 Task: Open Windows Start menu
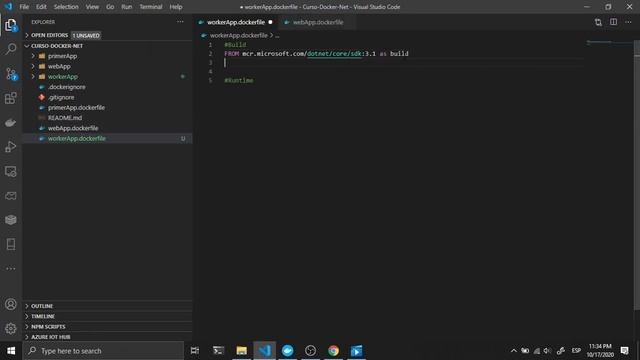point(11,351)
